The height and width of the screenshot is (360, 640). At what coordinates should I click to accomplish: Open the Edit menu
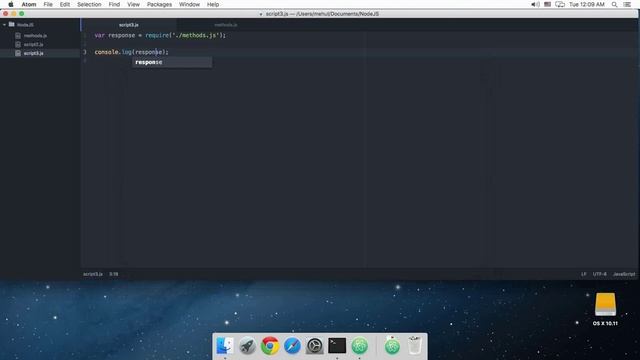[x=64, y=4]
